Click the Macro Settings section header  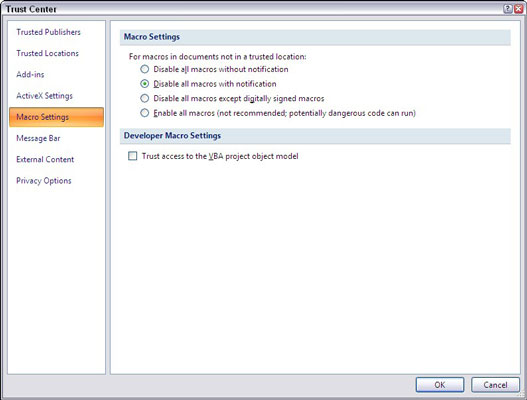click(152, 37)
